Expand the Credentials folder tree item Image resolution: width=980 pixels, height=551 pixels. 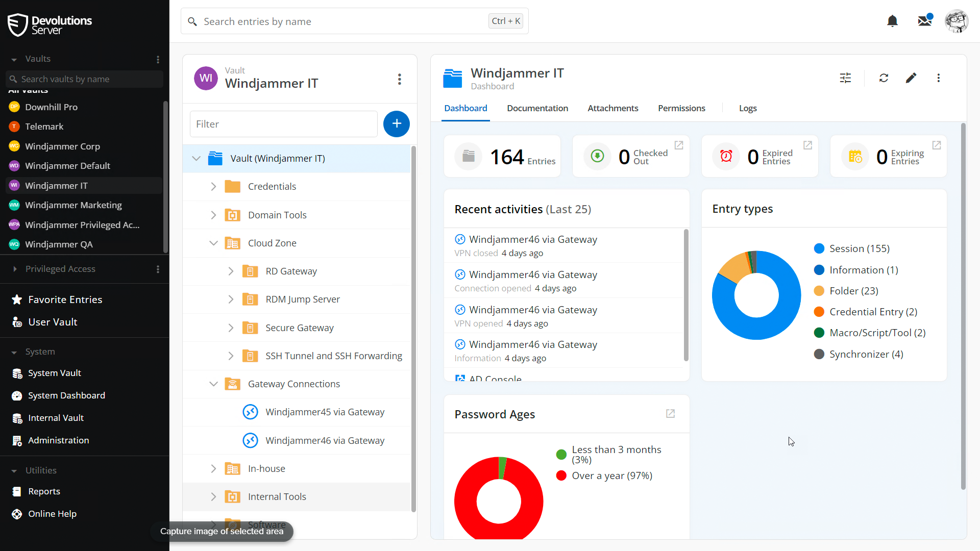[213, 186]
